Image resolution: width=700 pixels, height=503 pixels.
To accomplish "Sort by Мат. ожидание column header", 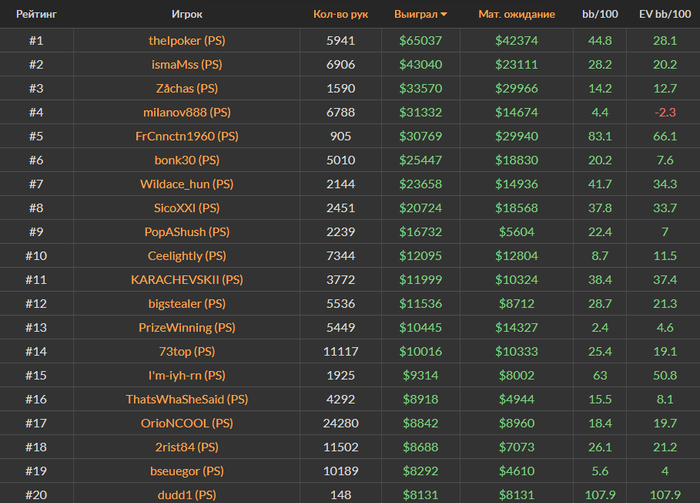I will [x=517, y=14].
